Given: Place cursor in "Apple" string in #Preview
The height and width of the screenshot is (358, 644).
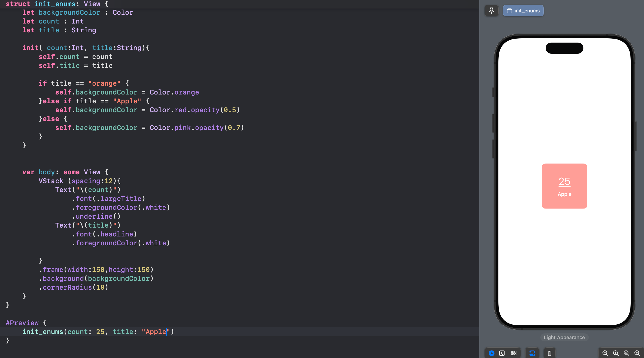Looking at the screenshot, I should 156,332.
